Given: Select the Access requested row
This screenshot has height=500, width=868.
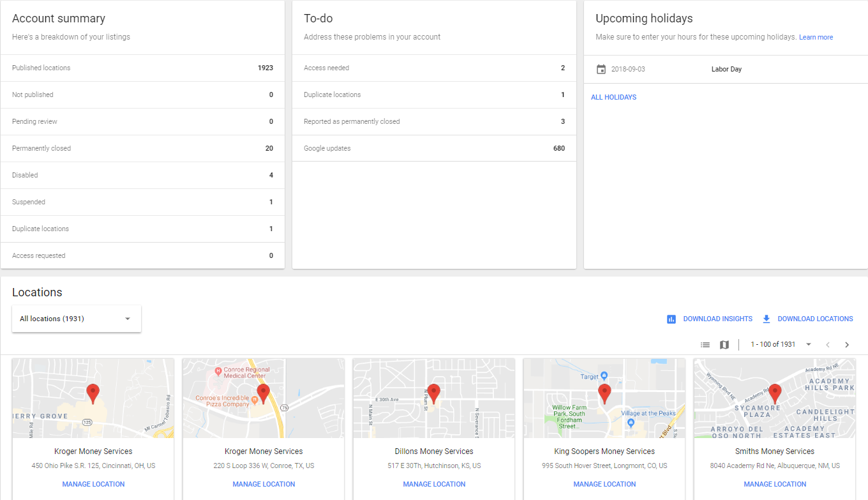Looking at the screenshot, I should coord(142,255).
